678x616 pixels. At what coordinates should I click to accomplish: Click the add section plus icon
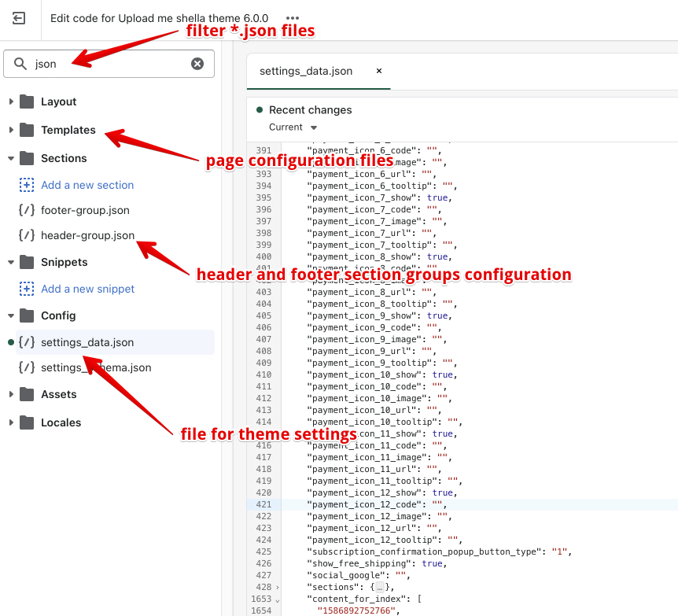coord(27,185)
